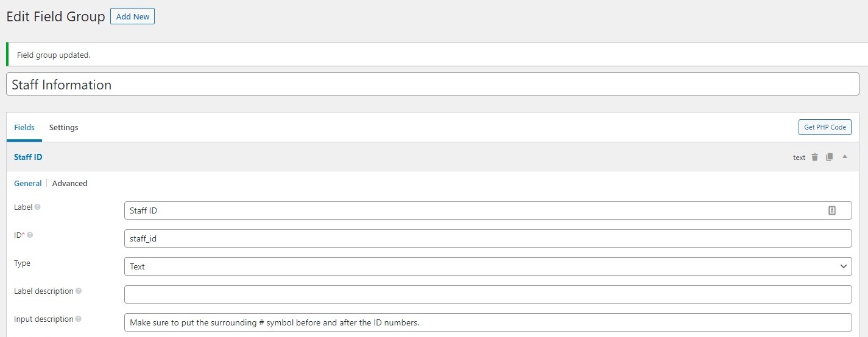Screen dimensions: 868x337
Task: Collapse the Staff ID field panel
Action: click(x=845, y=156)
